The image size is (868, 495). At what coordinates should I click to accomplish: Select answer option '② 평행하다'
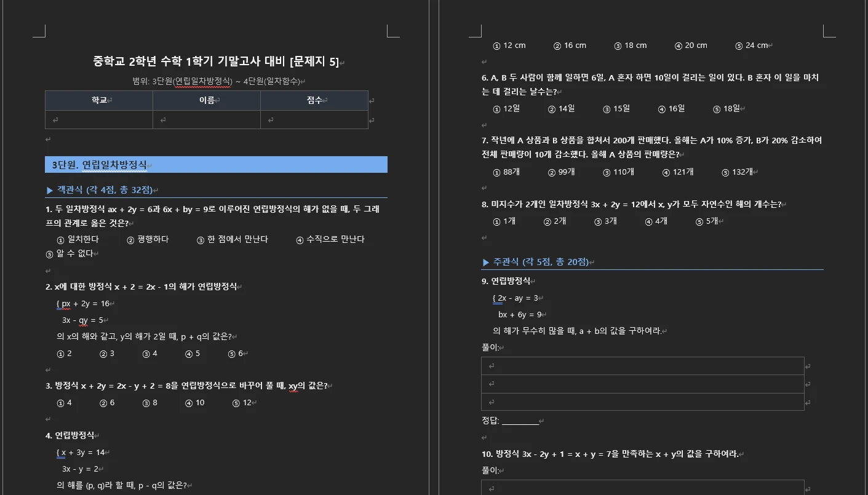[148, 239]
